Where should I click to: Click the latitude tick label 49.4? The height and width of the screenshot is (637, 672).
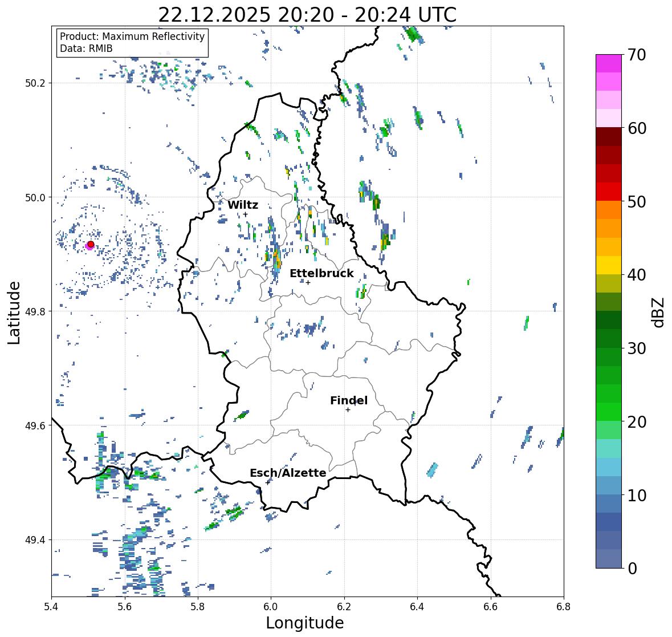click(35, 540)
